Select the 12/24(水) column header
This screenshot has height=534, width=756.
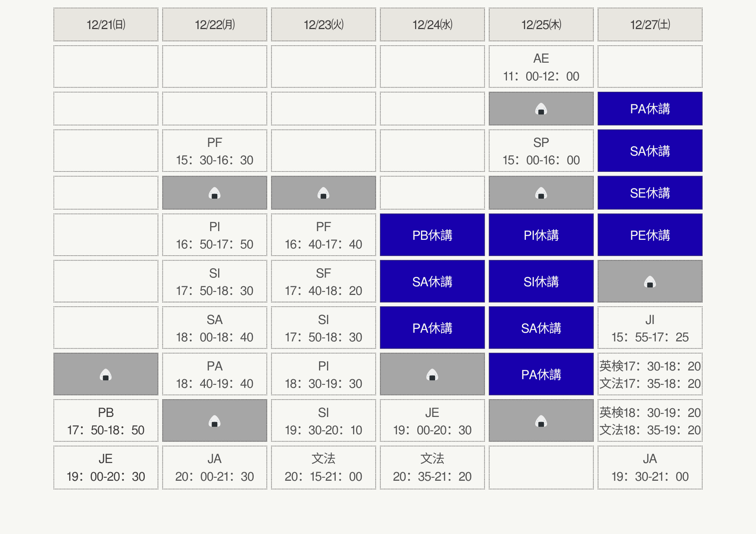(432, 25)
